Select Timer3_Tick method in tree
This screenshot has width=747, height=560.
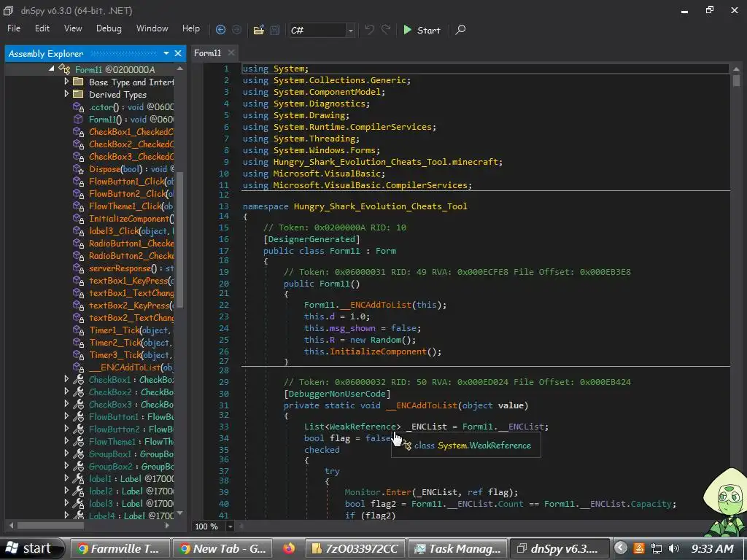coord(130,355)
